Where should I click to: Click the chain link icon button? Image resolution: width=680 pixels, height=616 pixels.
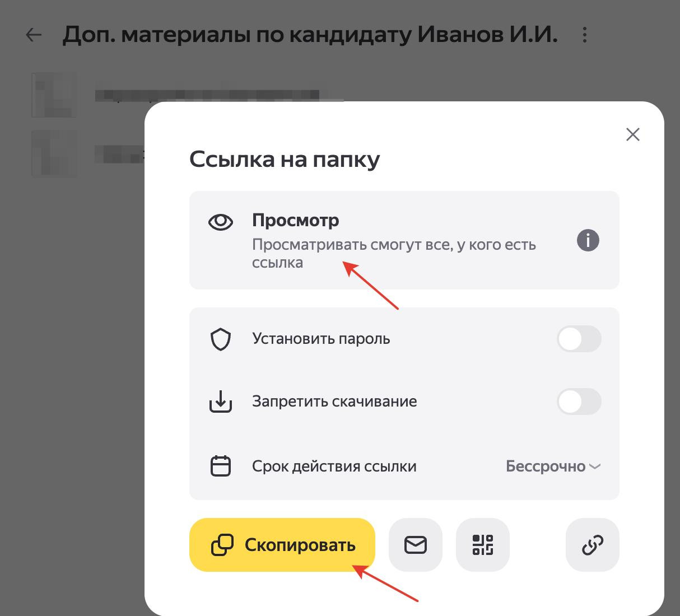coord(593,545)
